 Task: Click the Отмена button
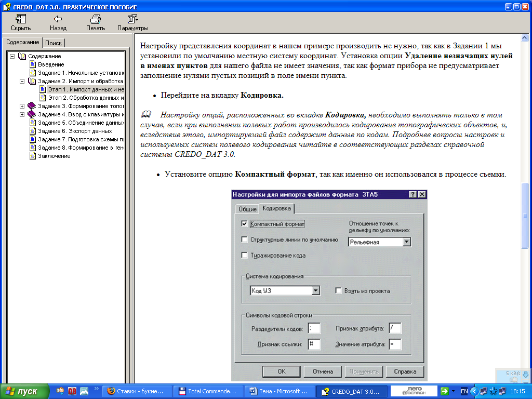pos(323,371)
